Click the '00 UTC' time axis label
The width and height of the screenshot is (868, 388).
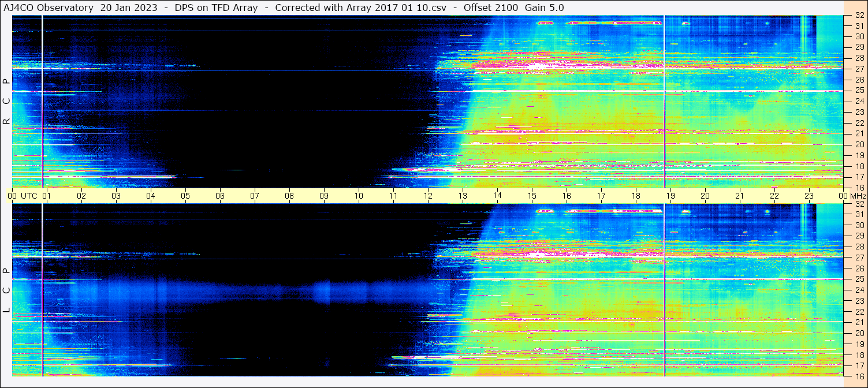tap(23, 196)
